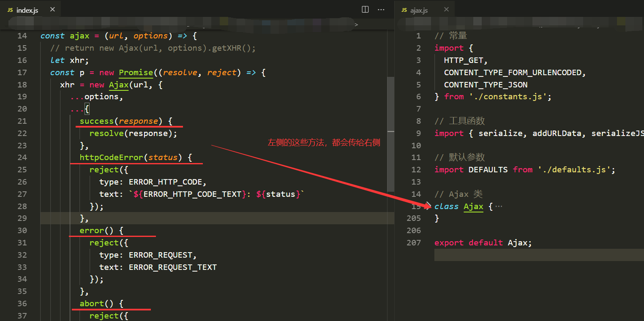Screen dimensions: 644x321
Task: Click the left editor vertical scrollbar
Action: (x=391, y=133)
